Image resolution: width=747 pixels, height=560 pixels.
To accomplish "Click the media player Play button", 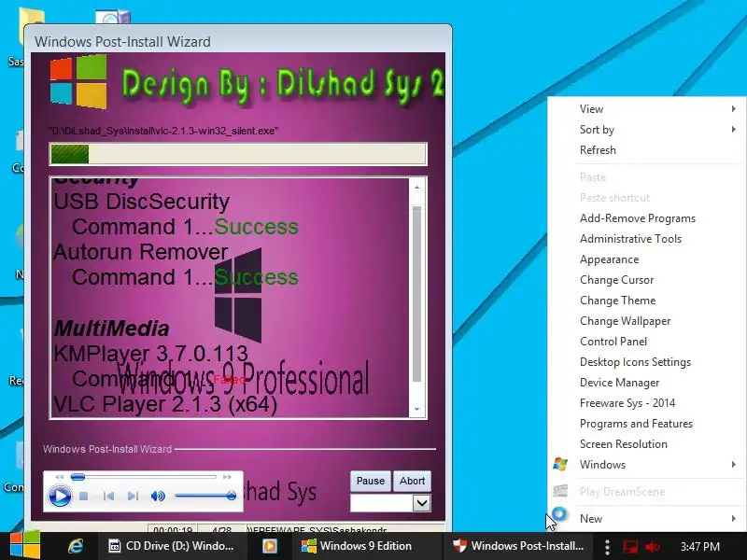I will tap(60, 497).
